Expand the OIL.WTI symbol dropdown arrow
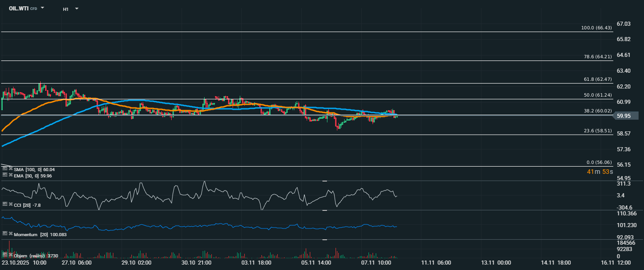 (x=42, y=8)
